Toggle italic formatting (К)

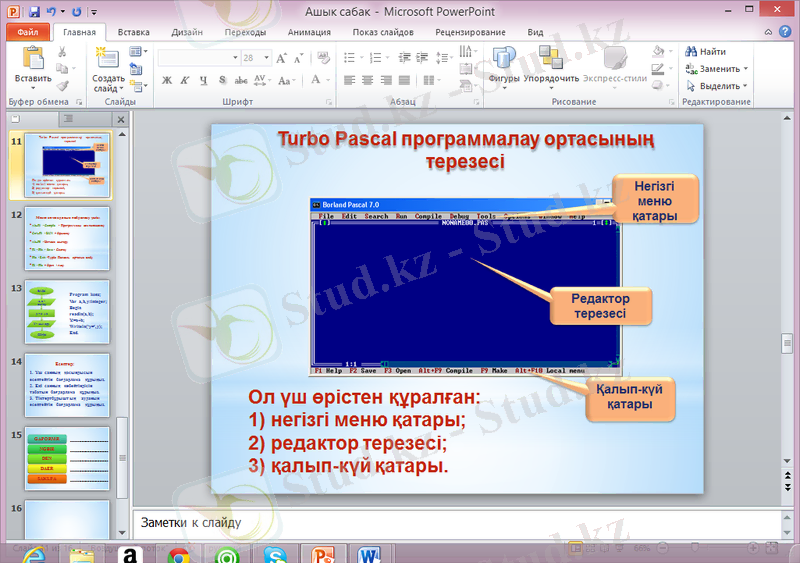185,80
